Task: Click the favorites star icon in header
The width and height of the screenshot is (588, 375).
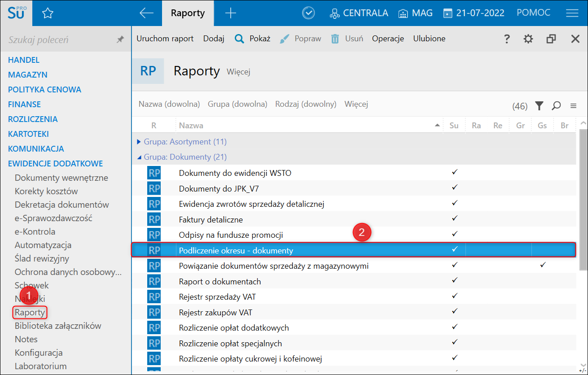Action: 48,13
